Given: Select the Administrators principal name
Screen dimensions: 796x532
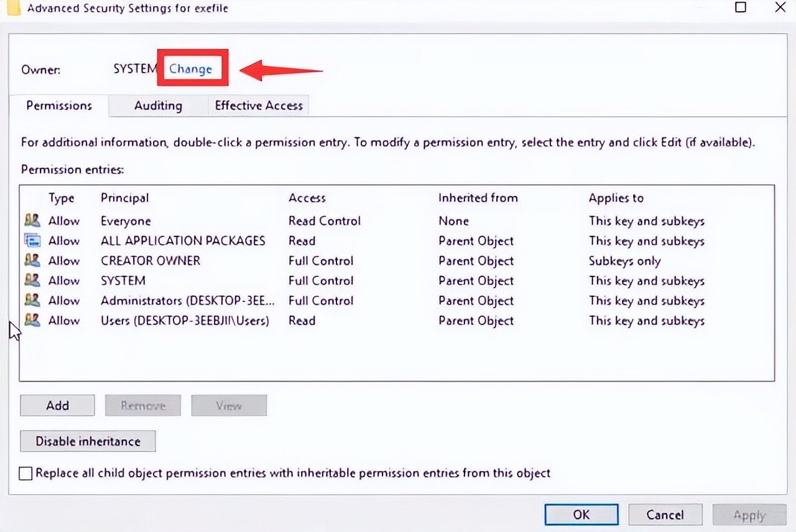Looking at the screenshot, I should 187,301.
